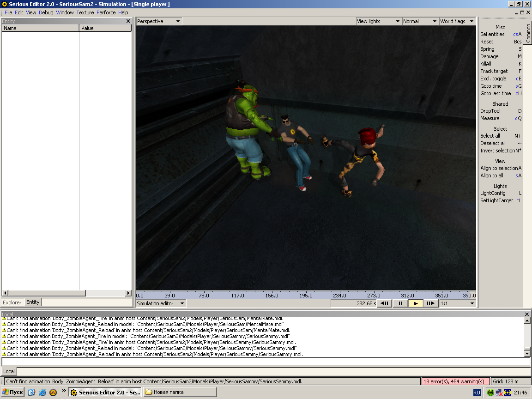
Task: Open the Perspective view dropdown
Action: tap(159, 21)
